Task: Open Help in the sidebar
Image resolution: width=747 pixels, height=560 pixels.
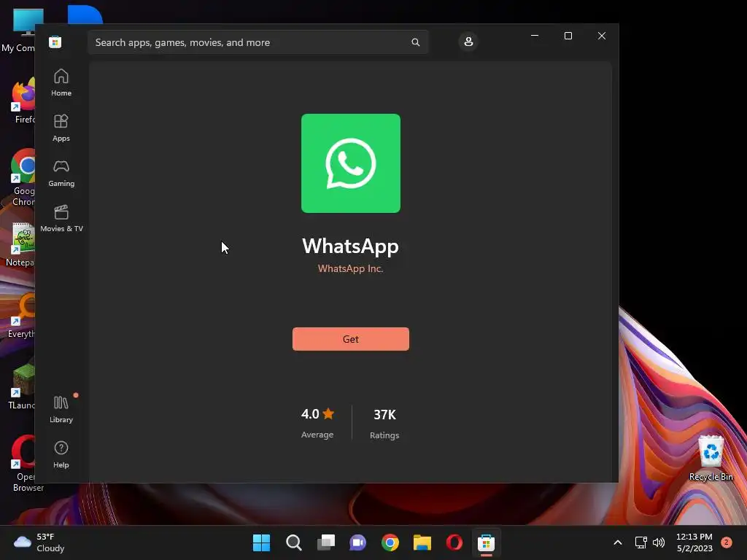Action: coord(61,454)
